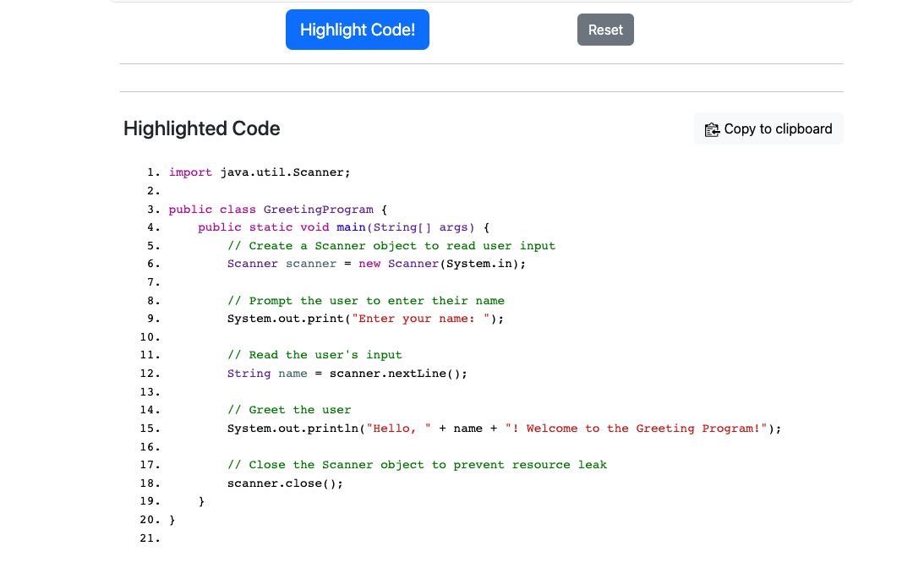Click the GreetingProgram class name
This screenshot has height=568, width=924.
click(318, 210)
